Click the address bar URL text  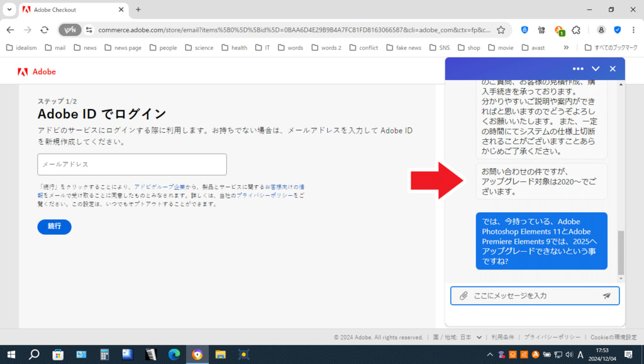coord(294,30)
